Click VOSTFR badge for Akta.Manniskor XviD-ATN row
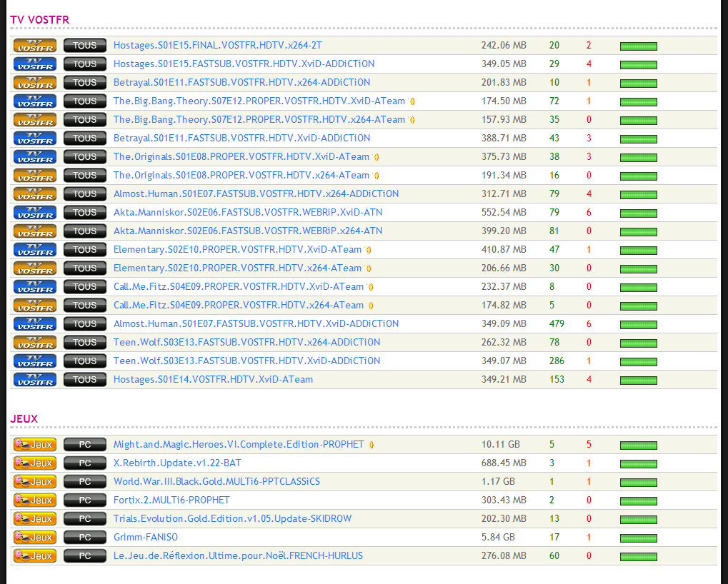 [x=35, y=213]
